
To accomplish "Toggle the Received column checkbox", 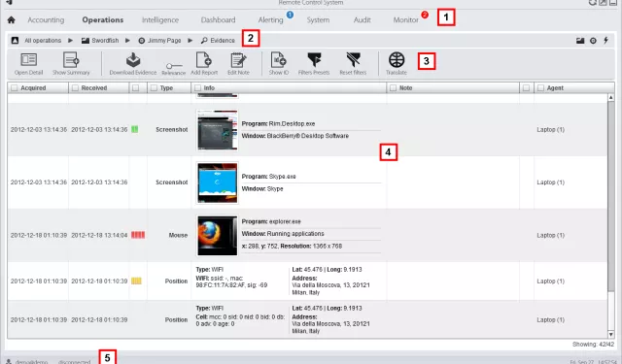I will (x=75, y=88).
